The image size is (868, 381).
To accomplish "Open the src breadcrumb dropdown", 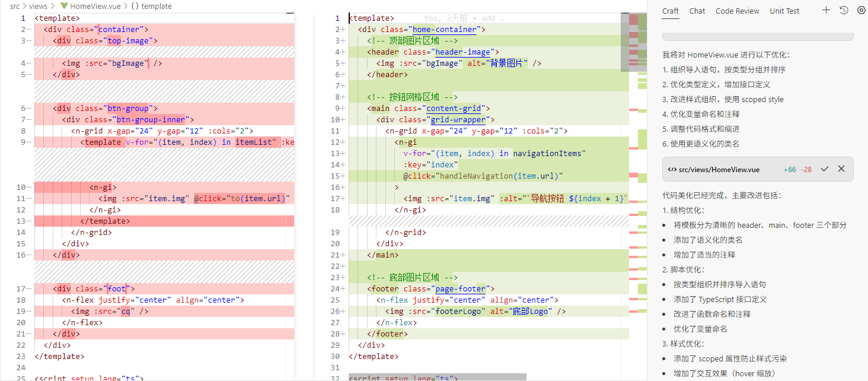I will [15, 6].
